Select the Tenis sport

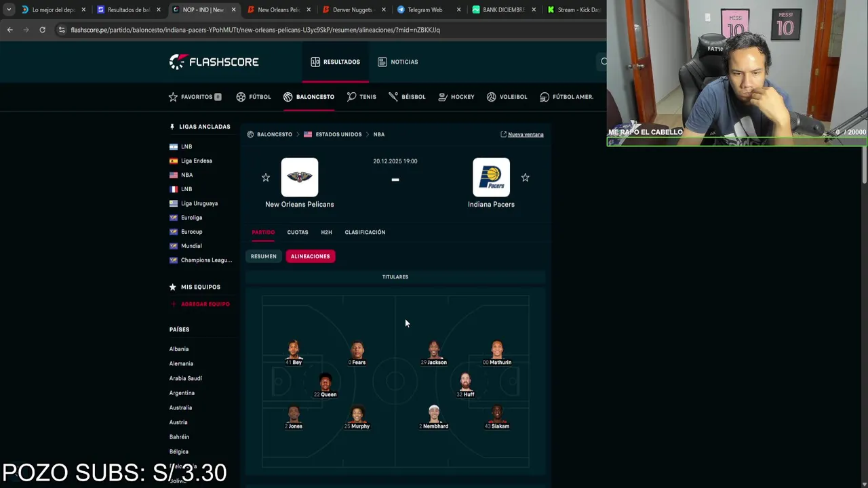click(361, 97)
